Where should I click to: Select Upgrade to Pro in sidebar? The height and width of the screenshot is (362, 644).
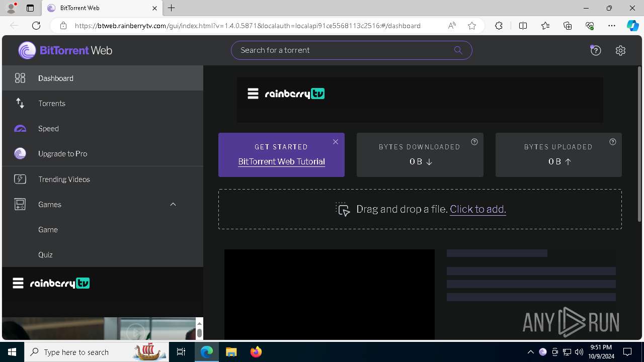103,153
